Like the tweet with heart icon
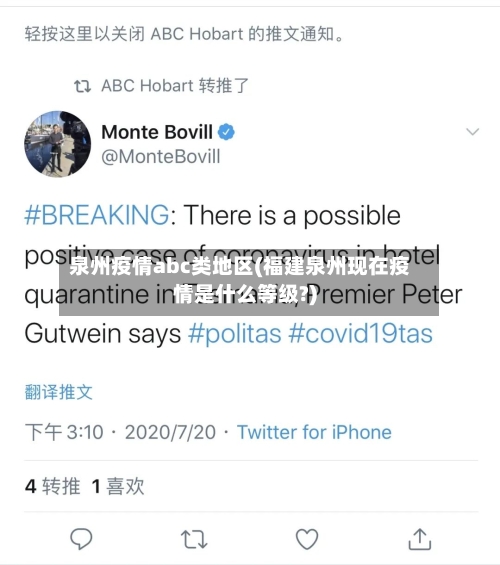This screenshot has height=565, width=500. coord(307,539)
